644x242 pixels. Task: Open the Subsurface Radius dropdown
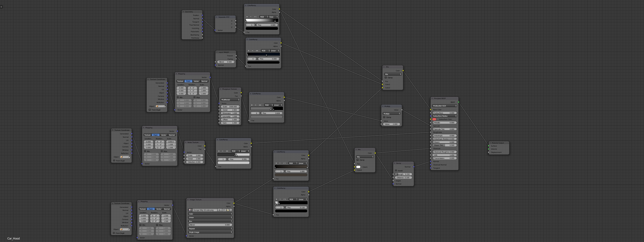pyautogui.click(x=444, y=116)
